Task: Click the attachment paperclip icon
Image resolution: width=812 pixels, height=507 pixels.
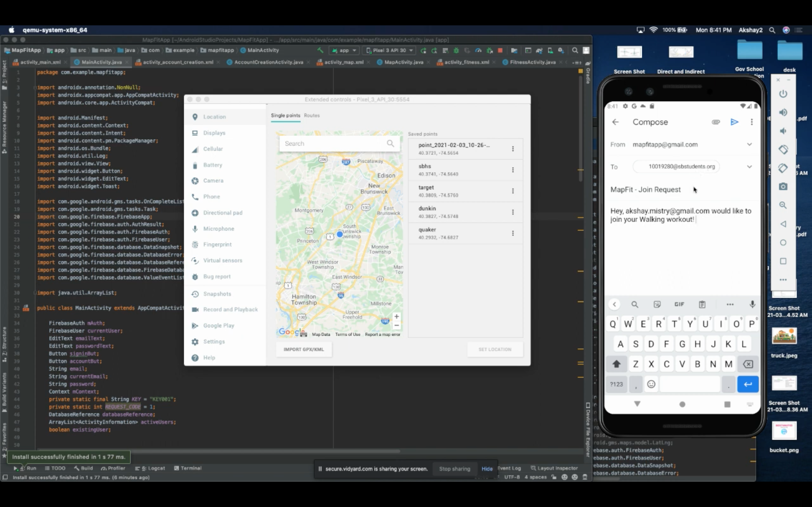Action: [716, 122]
